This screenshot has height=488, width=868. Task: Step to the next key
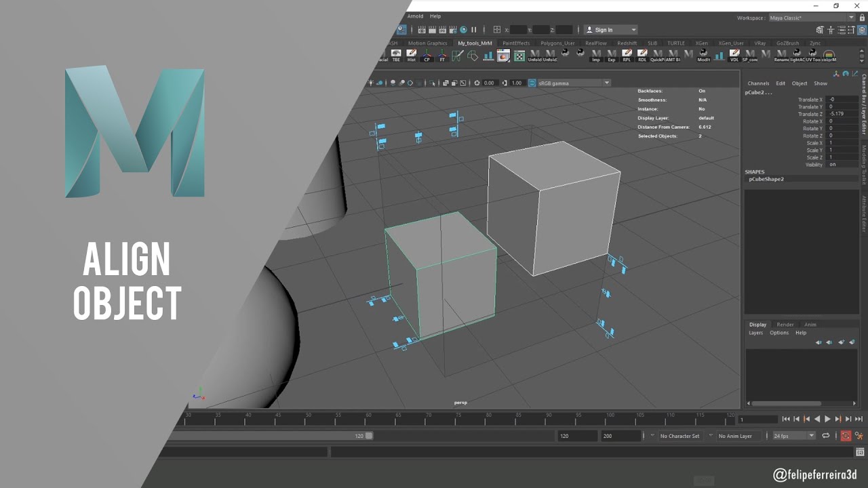point(838,420)
